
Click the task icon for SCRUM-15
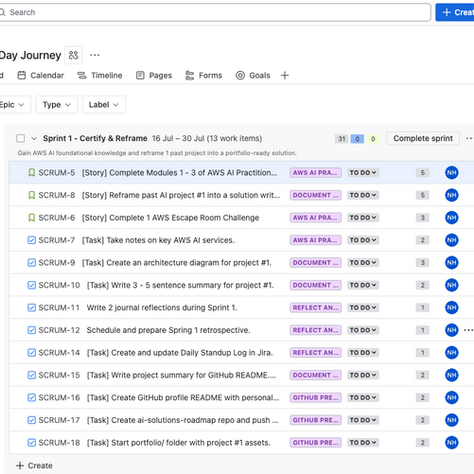32,375
